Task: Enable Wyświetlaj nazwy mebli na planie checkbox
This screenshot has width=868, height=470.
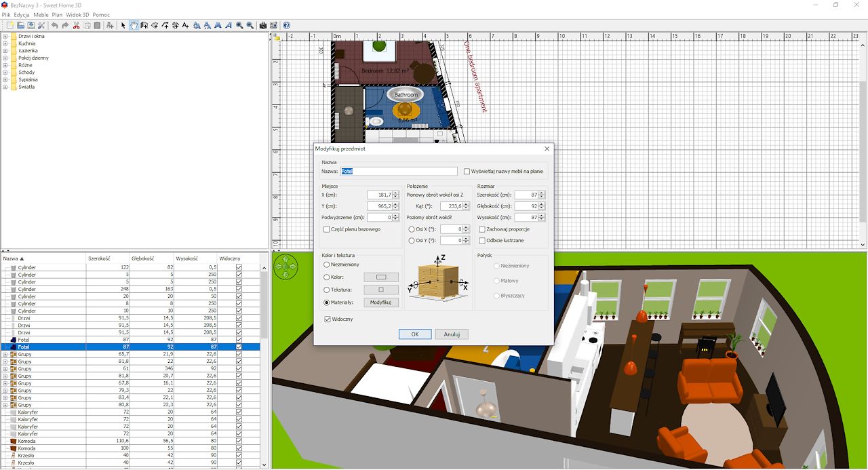Action: [467, 172]
